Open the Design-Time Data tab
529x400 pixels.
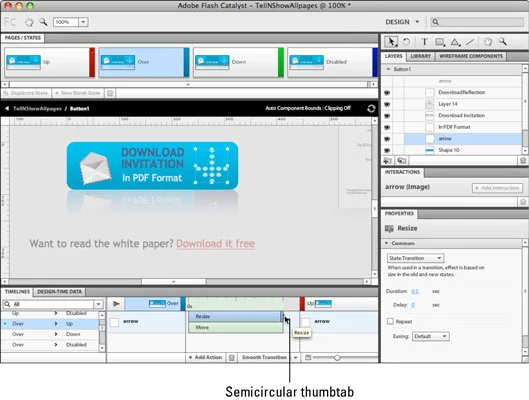point(59,292)
